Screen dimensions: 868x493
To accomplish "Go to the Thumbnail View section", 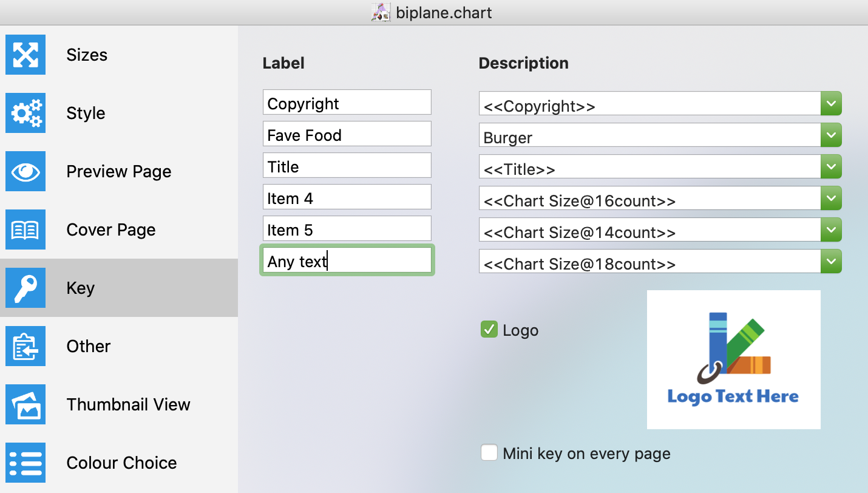I will [128, 405].
